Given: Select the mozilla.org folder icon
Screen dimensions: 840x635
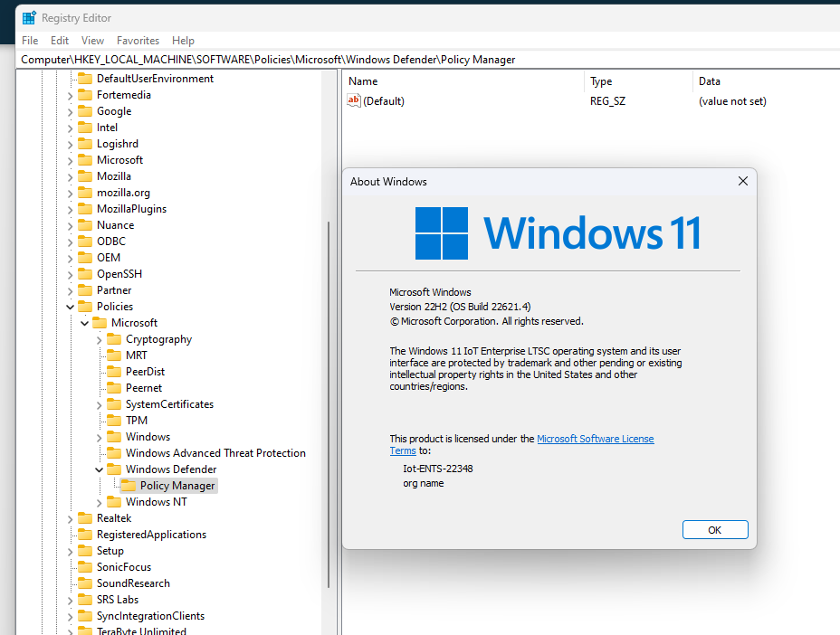Looking at the screenshot, I should [85, 192].
